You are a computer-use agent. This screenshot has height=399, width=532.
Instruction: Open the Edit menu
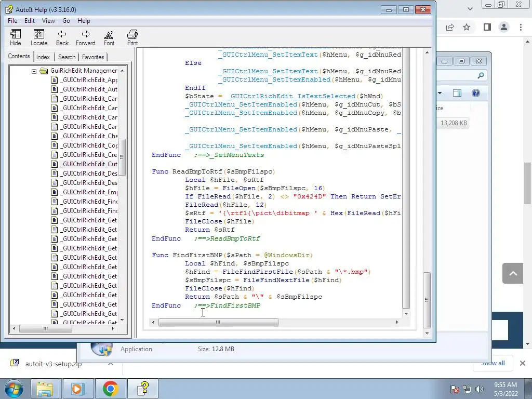(30, 21)
